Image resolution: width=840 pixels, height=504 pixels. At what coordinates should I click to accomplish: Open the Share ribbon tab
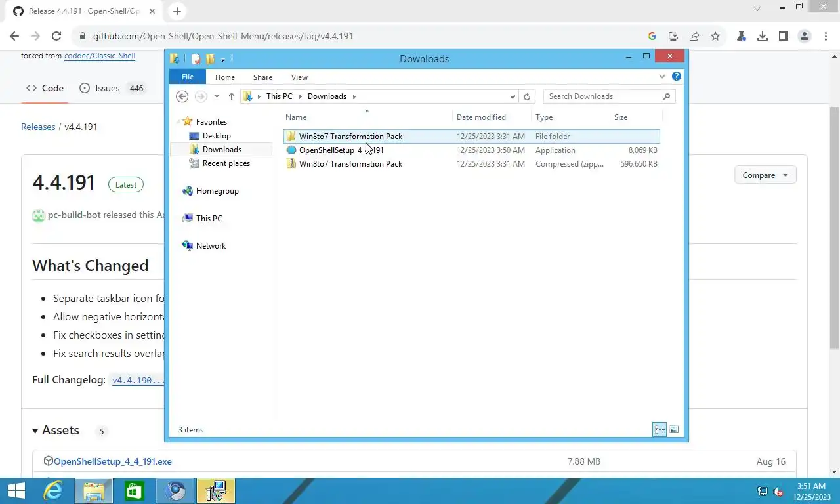[262, 77]
